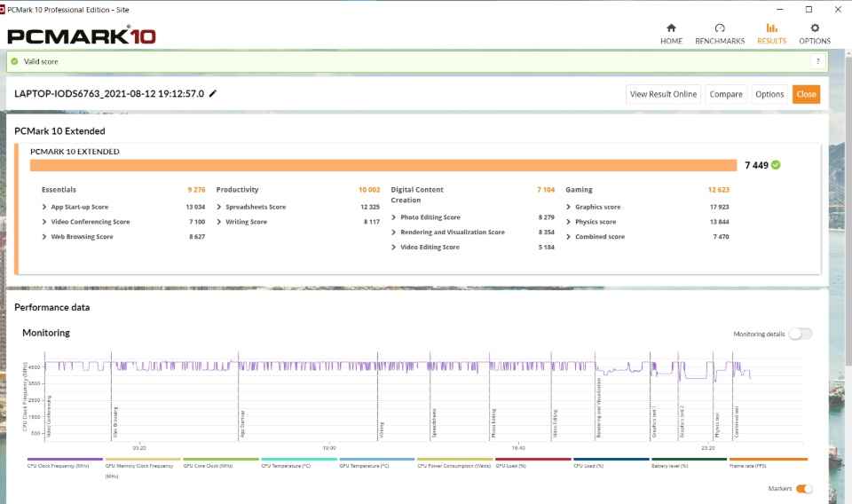Expand Combined score
Image resolution: width=852 pixels, height=504 pixels.
click(568, 237)
